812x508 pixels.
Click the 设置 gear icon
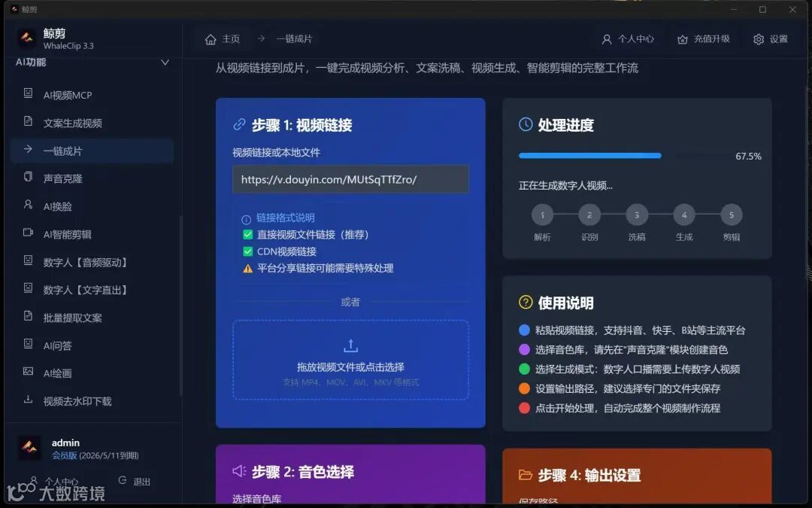point(759,39)
